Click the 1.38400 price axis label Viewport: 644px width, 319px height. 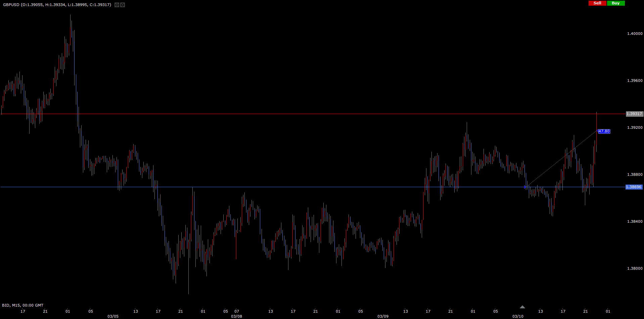(x=635, y=221)
